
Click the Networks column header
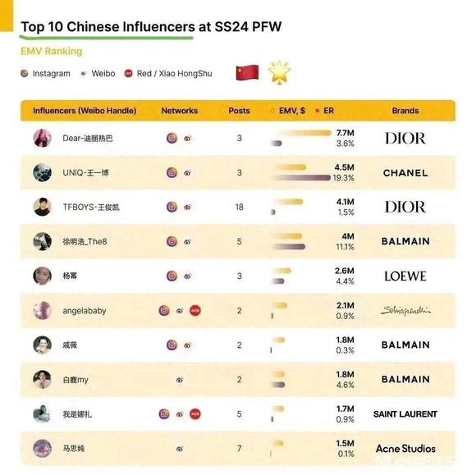(x=180, y=111)
